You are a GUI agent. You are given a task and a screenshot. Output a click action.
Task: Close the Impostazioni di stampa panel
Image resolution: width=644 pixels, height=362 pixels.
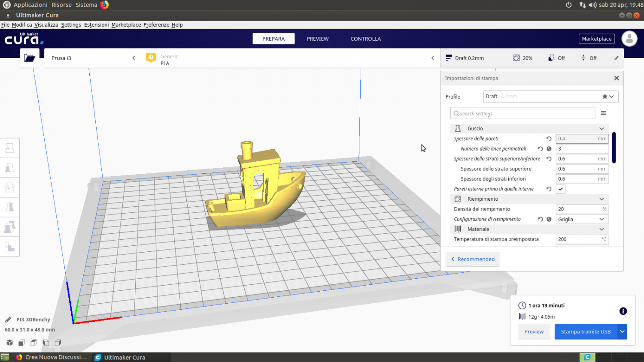pyautogui.click(x=617, y=78)
